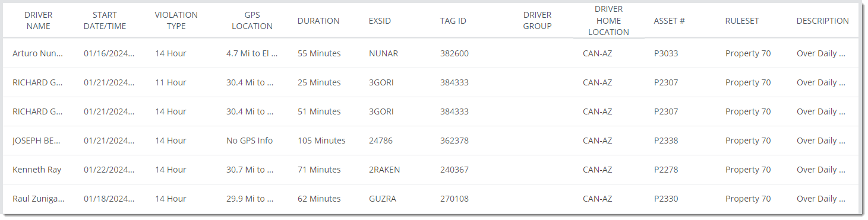Sort by Violation Type column header
The image size is (868, 220).
(x=176, y=21)
